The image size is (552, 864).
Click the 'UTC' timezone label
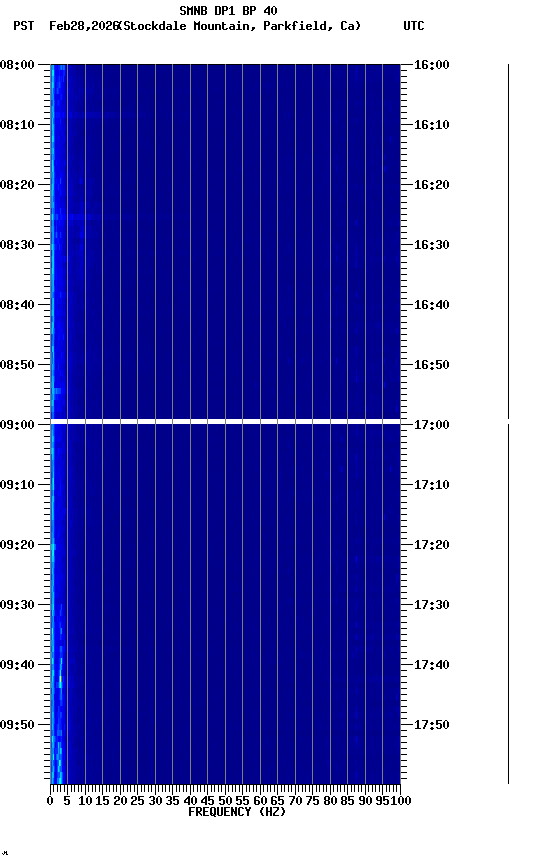[x=414, y=26]
